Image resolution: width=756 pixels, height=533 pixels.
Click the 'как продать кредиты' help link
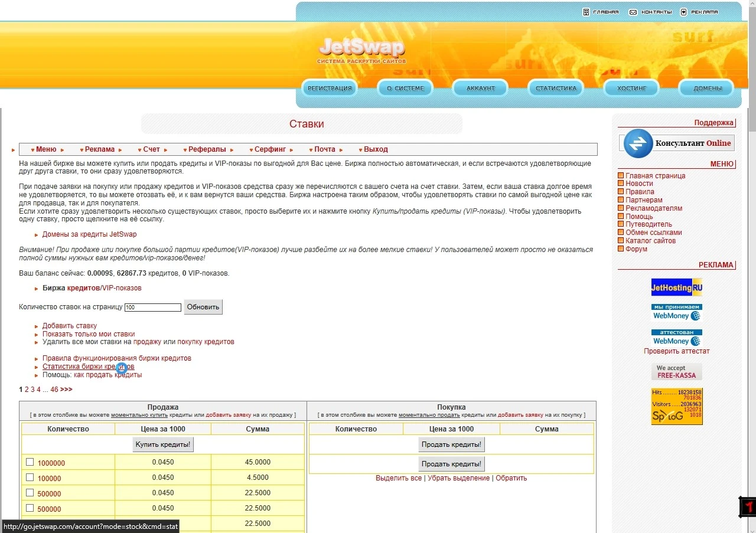(108, 375)
